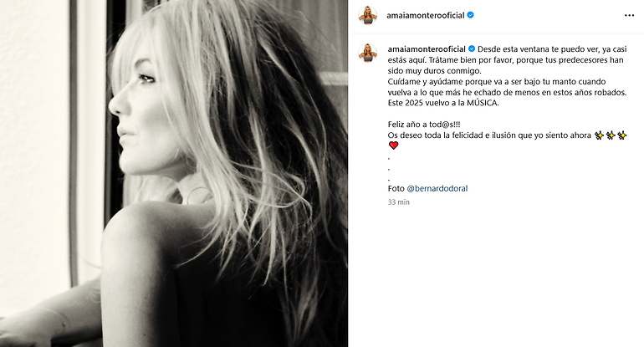The image size is (644, 347).
Task: Click the caption profile avatar
Action: (368, 53)
